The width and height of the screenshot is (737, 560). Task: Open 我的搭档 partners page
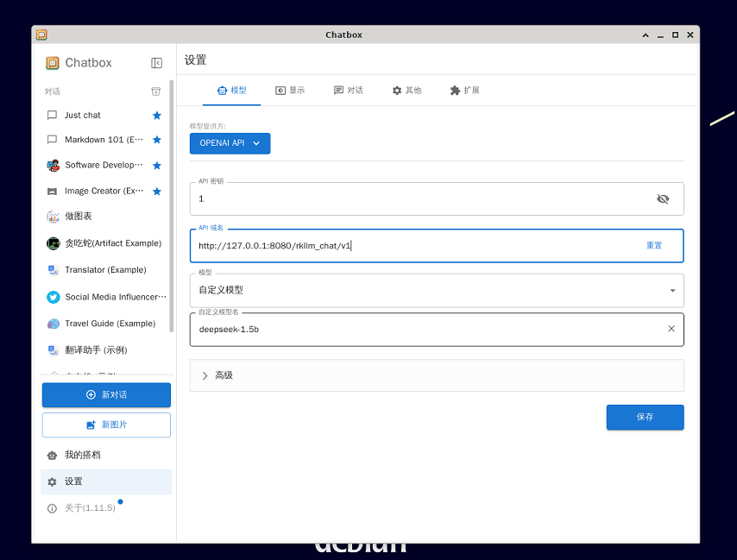pyautogui.click(x=106, y=456)
